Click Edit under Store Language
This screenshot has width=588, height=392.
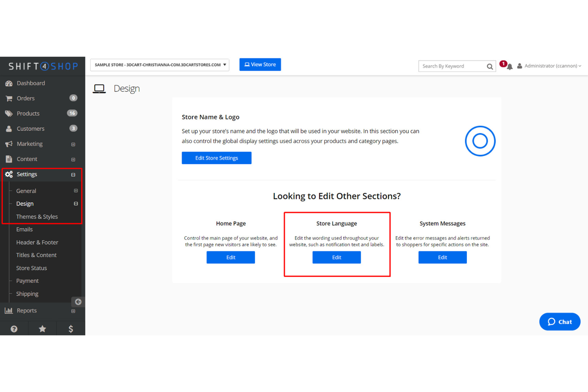tap(337, 257)
